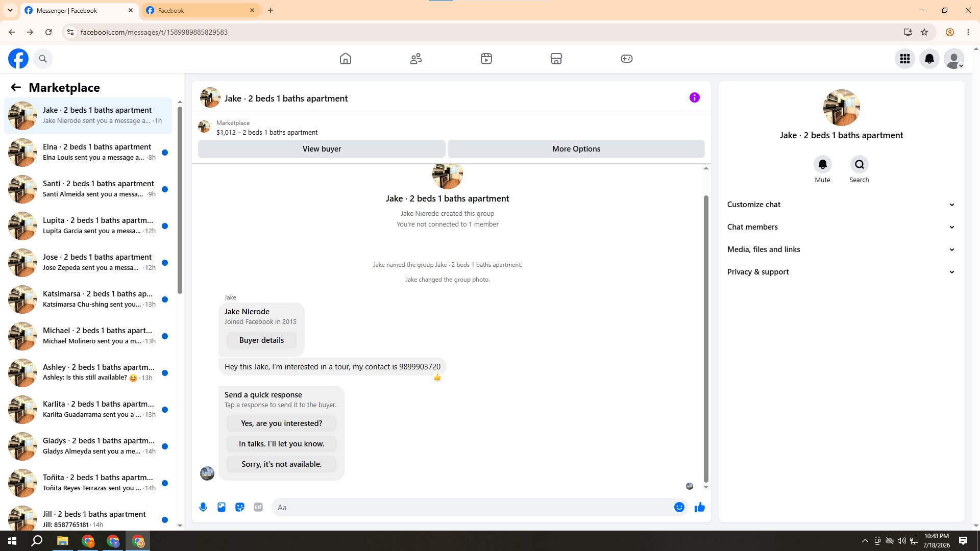Go to the Home feed icon
980x551 pixels.
346,59
